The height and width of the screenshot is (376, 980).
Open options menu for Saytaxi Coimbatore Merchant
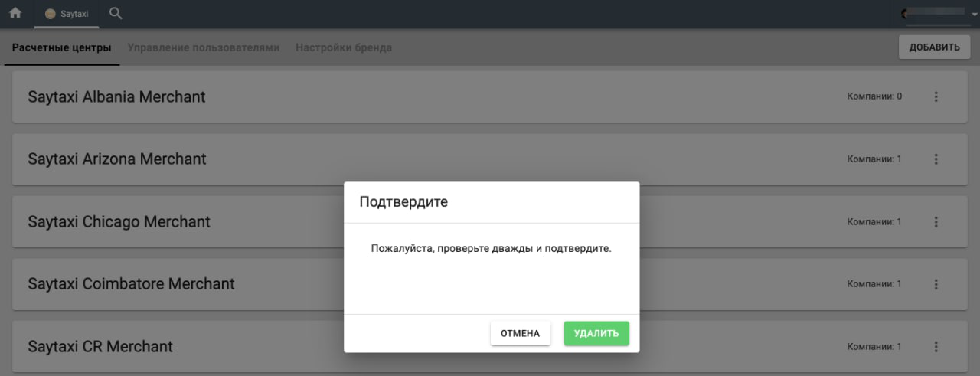pos(936,284)
